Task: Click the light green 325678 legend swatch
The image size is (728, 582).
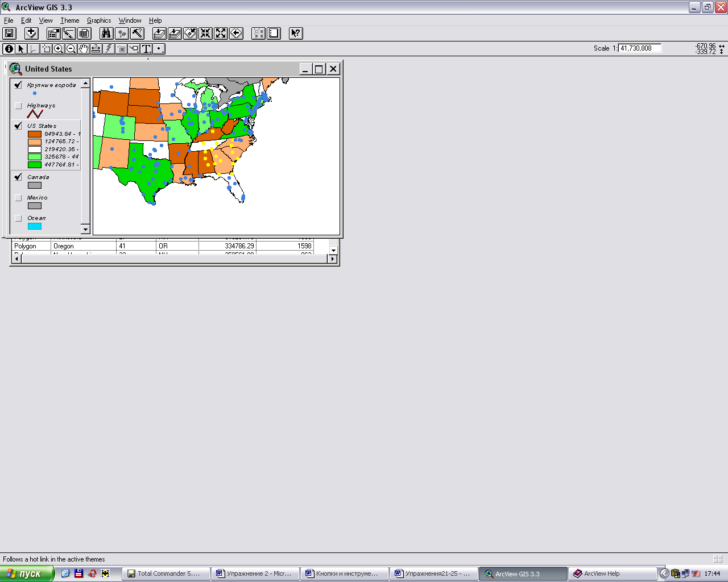Action: point(35,157)
